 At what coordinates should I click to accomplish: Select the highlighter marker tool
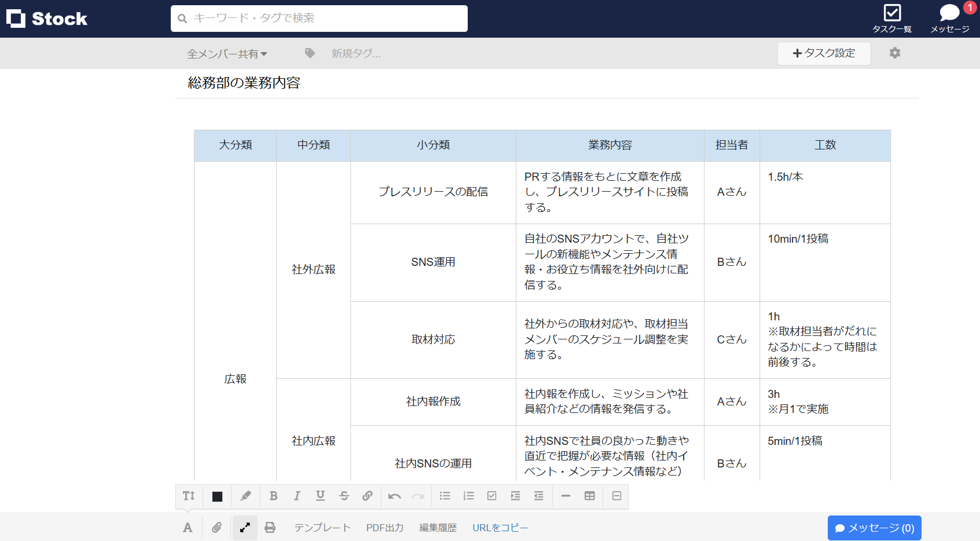245,496
